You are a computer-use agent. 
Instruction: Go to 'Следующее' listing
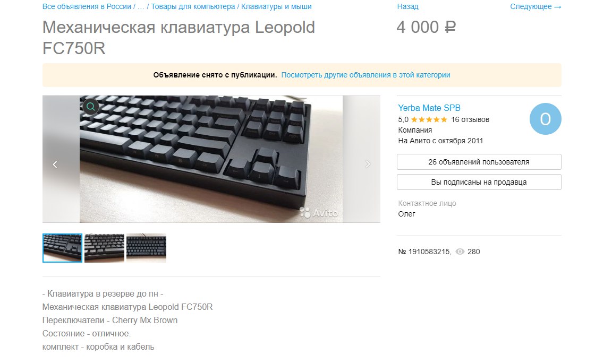pyautogui.click(x=535, y=6)
